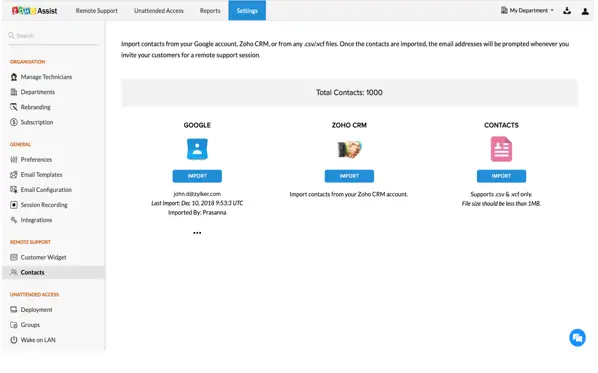Open the Subscription page
The height and width of the screenshot is (373, 598).
point(37,122)
